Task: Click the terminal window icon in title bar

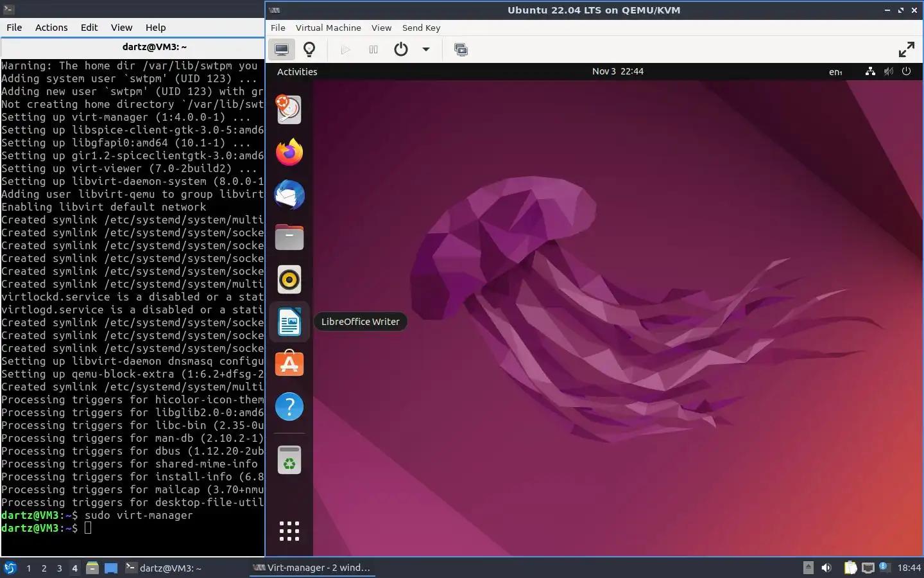Action: pyautogui.click(x=8, y=10)
